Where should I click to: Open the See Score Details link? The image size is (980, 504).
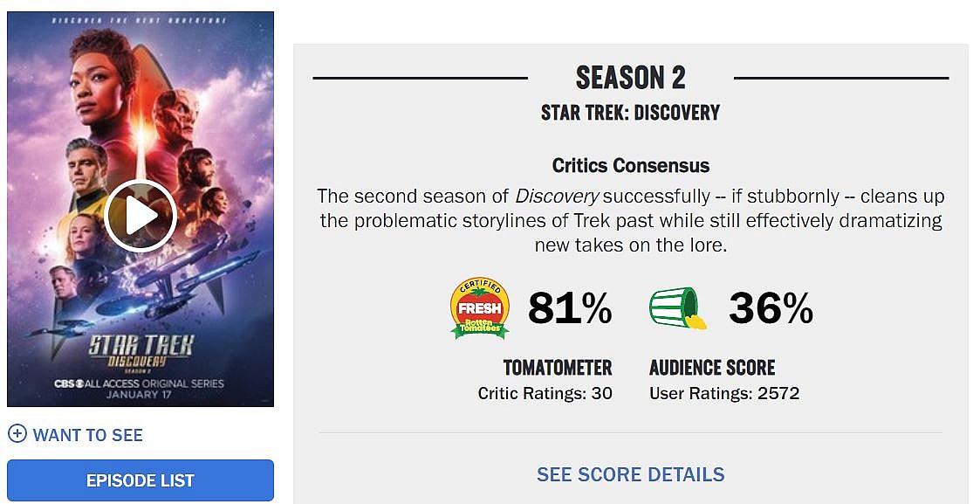630,474
